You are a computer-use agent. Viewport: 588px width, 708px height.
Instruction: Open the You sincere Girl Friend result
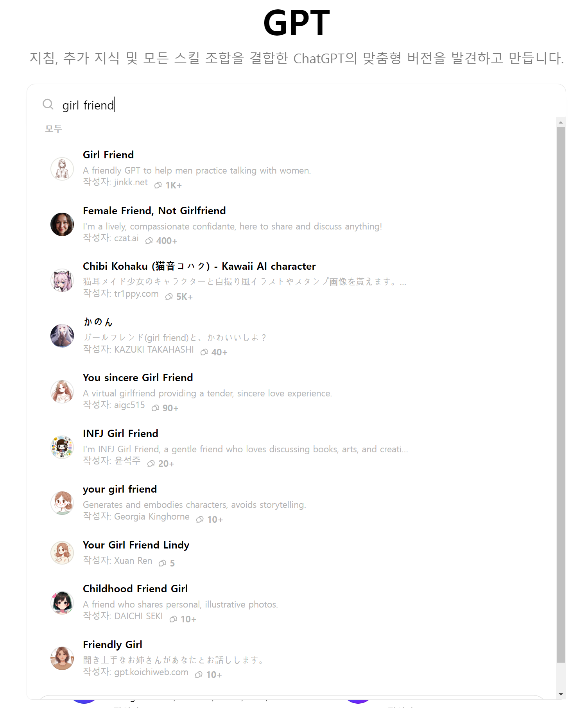pos(292,392)
